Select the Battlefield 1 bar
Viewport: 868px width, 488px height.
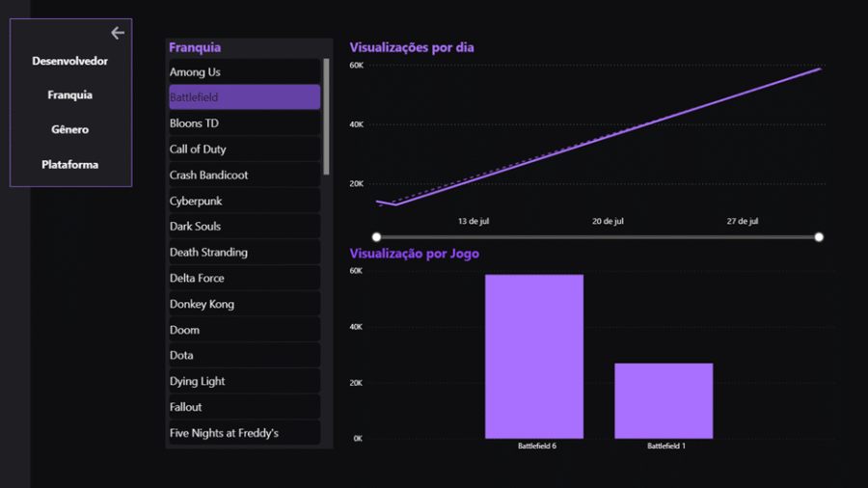[x=664, y=400]
